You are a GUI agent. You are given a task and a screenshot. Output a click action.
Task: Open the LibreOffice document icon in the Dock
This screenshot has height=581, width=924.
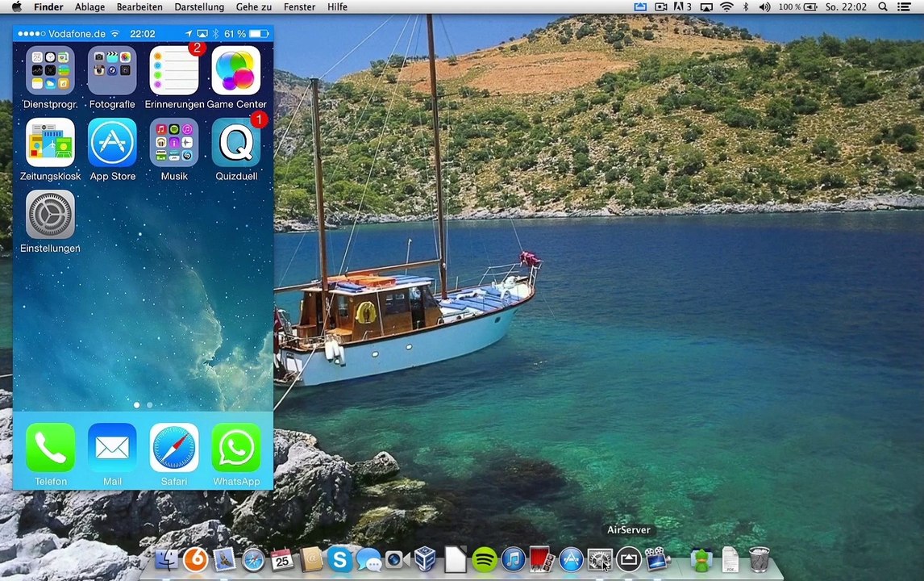click(455, 559)
